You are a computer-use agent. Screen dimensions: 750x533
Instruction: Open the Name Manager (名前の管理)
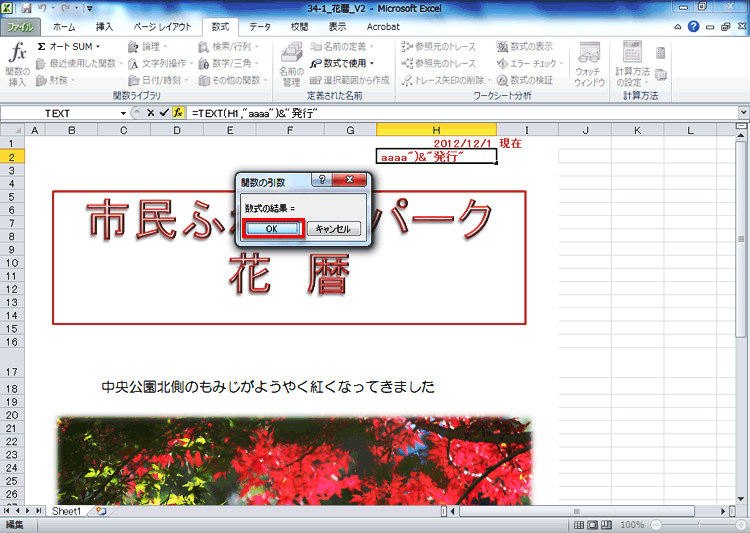(291, 64)
